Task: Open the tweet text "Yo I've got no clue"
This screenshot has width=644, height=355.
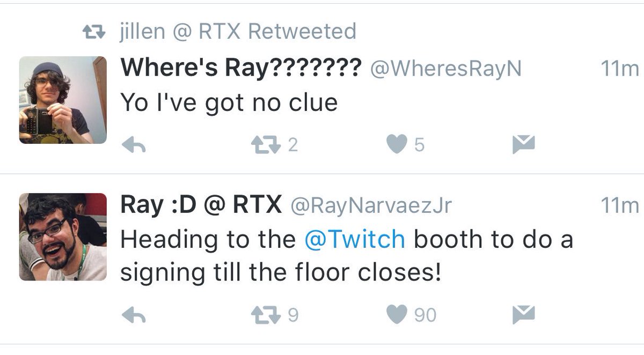Action: (229, 102)
